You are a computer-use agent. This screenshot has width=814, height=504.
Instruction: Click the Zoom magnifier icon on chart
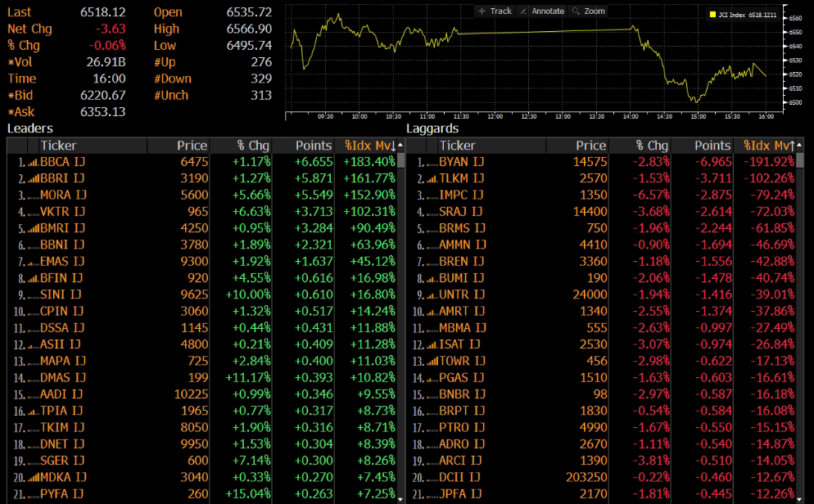tap(576, 11)
